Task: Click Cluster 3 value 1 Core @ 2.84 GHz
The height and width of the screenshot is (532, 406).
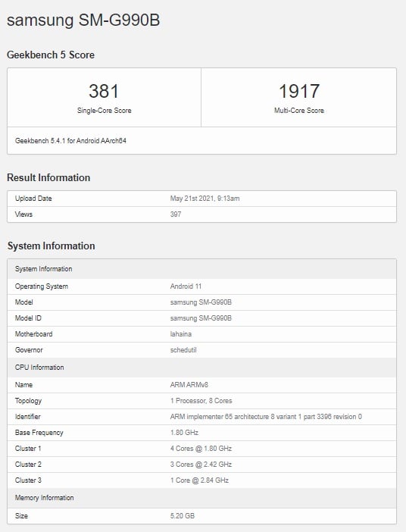Action: coord(199,480)
